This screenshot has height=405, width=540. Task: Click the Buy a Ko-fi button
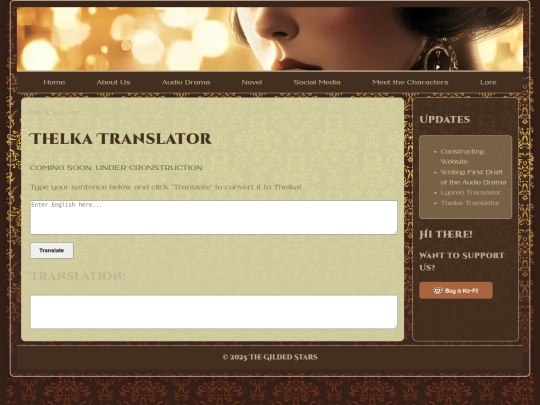456,291
